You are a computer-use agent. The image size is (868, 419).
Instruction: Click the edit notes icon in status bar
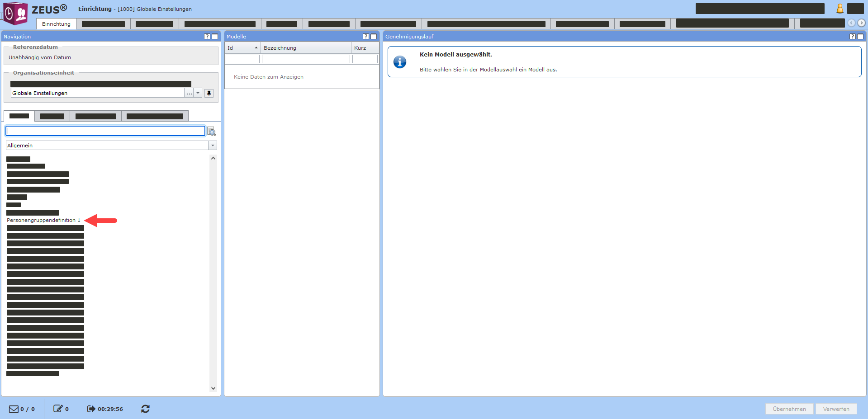point(58,409)
